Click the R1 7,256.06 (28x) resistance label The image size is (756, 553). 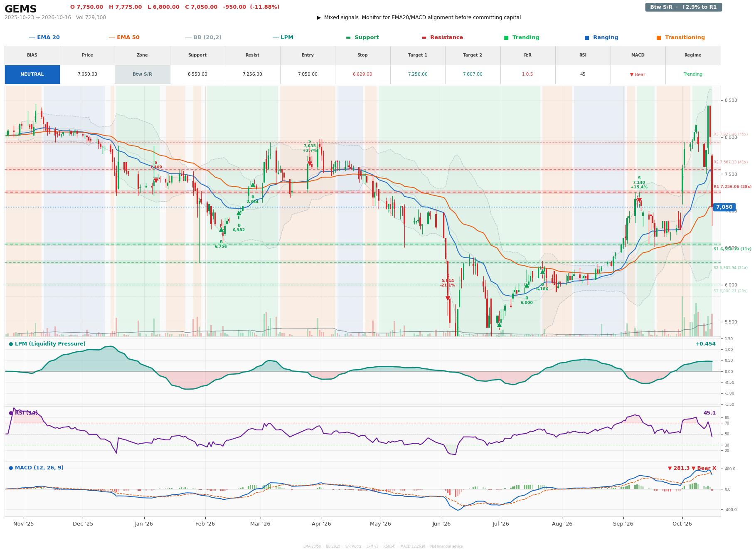732,187
